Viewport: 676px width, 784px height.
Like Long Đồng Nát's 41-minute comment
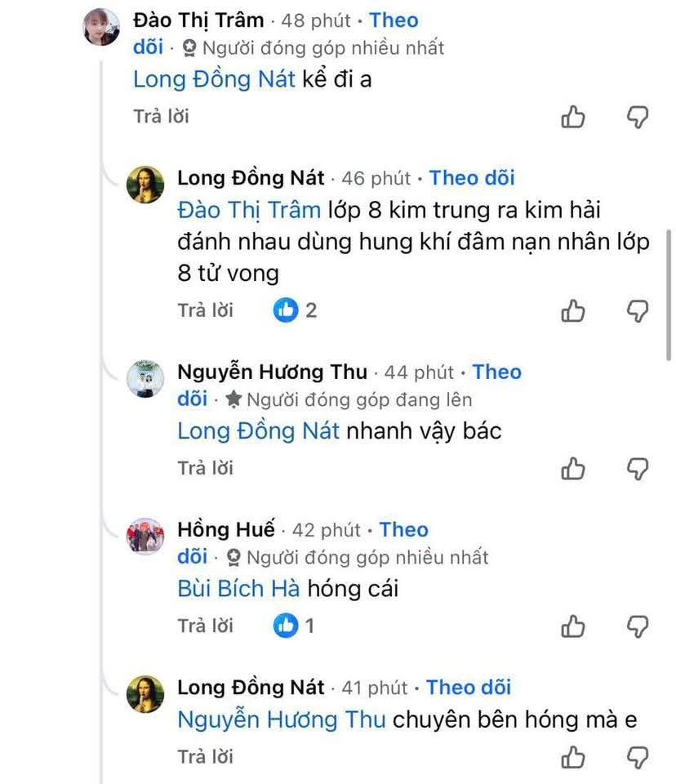pos(573,757)
